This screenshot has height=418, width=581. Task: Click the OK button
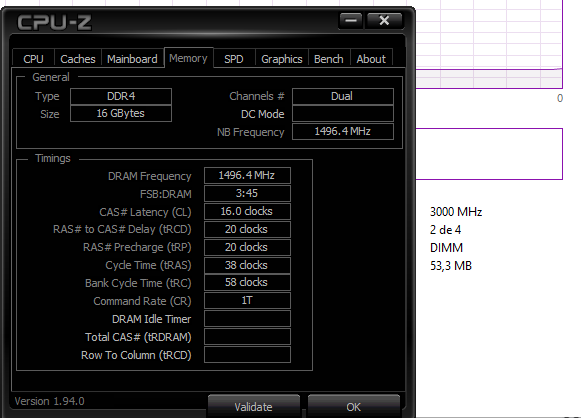pyautogui.click(x=353, y=407)
